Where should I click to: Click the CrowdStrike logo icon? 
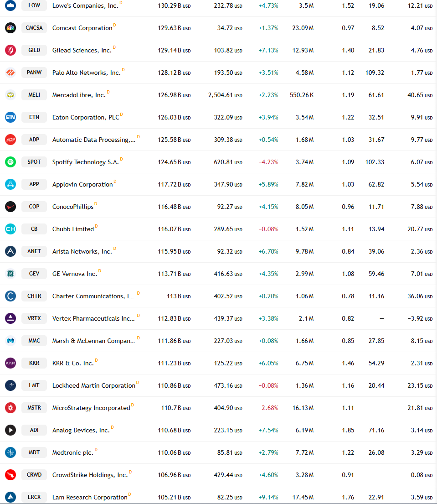[x=10, y=475]
